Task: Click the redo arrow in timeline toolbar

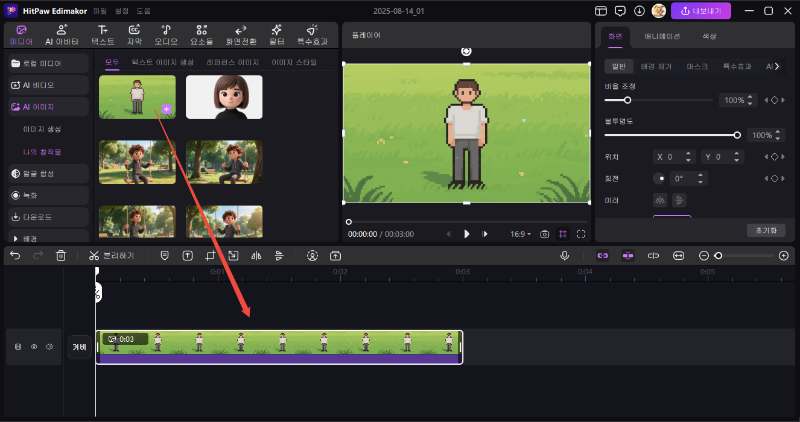Action: click(38, 256)
